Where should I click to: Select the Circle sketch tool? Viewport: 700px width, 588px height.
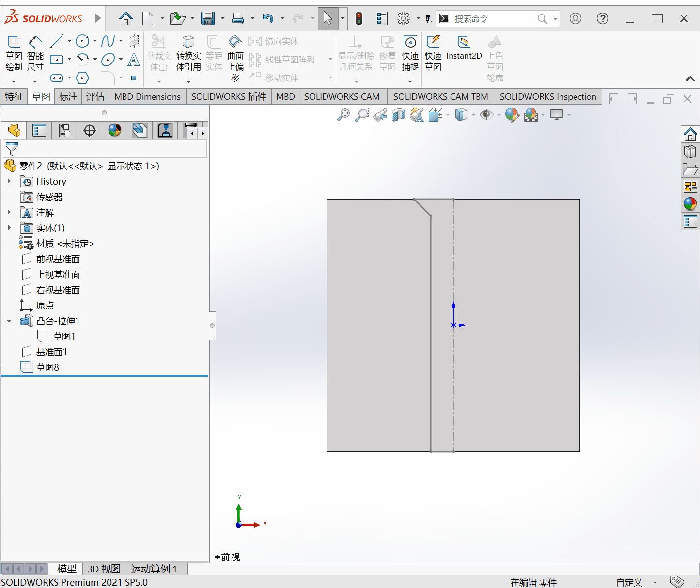82,42
